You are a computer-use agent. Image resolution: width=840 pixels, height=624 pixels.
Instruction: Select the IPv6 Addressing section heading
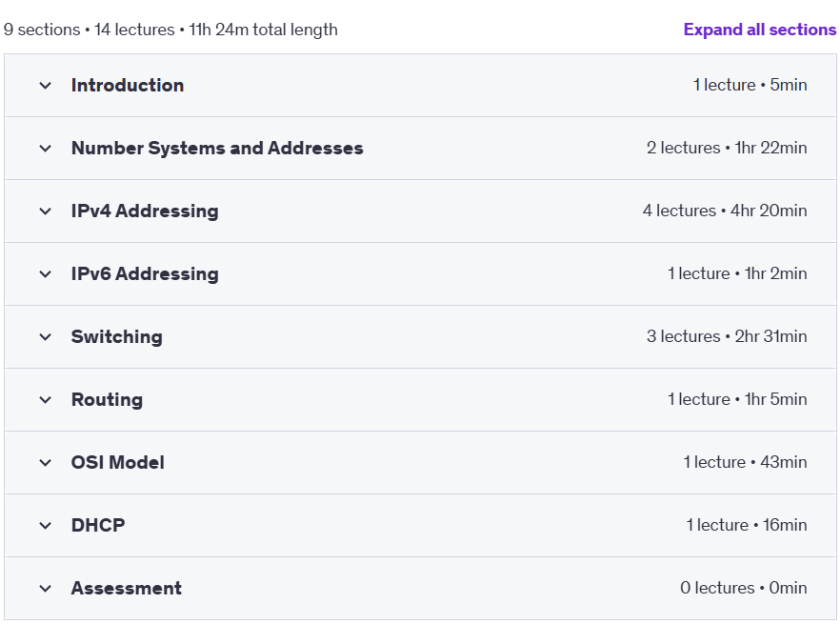tap(145, 274)
